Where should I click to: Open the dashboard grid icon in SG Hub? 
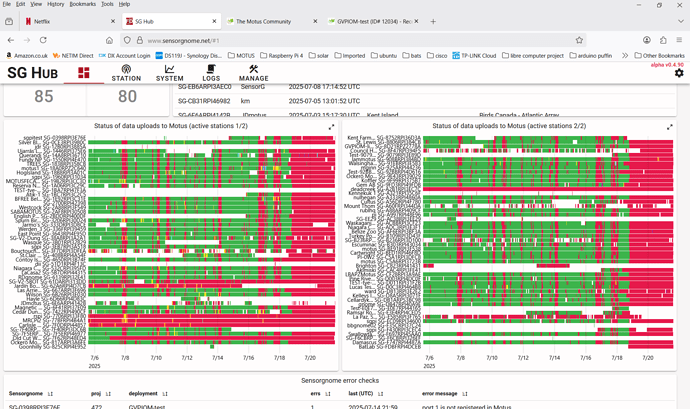click(x=83, y=73)
